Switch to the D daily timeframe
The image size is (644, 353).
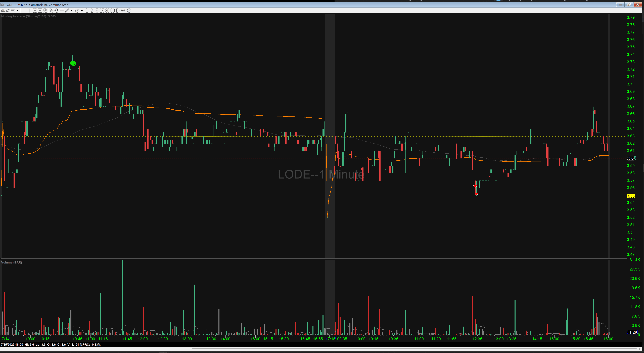pos(118,11)
